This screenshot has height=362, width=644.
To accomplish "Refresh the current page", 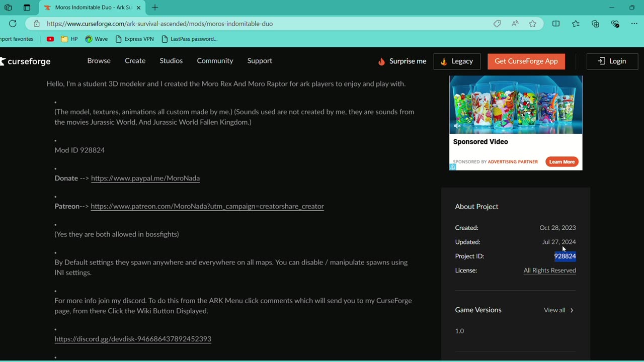I will 13,24.
